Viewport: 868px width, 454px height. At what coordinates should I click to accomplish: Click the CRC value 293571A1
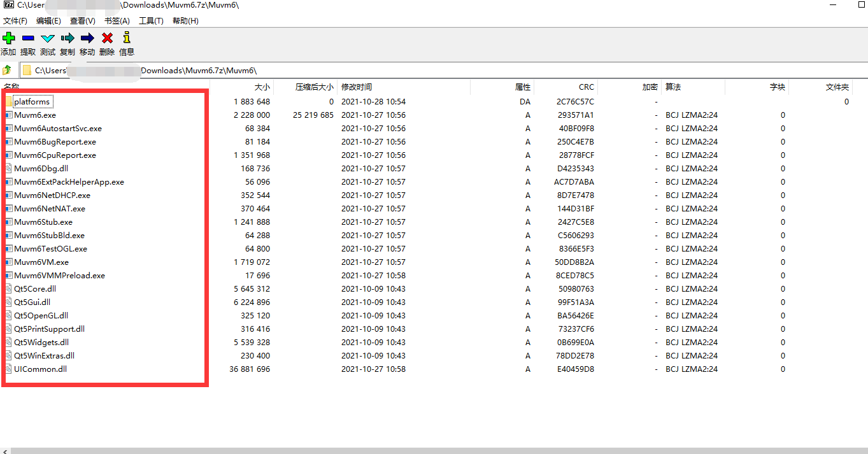576,115
